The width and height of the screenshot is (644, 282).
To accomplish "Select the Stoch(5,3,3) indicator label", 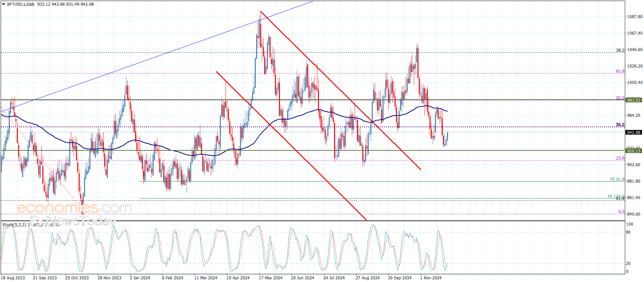I will click(14, 225).
